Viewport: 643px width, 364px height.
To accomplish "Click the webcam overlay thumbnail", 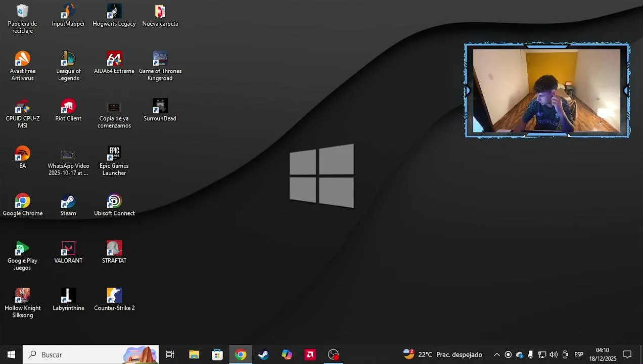I will [x=547, y=90].
